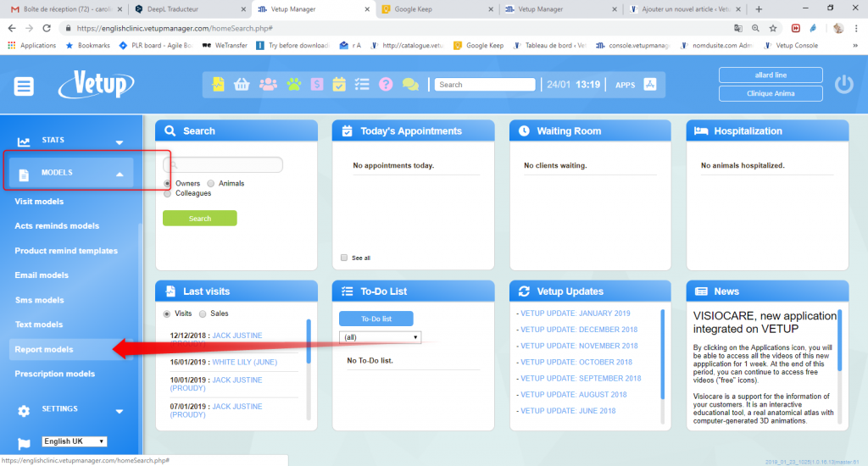The height and width of the screenshot is (466, 868).
Task: Click the browser zoom magnifier icon
Action: tap(755, 28)
